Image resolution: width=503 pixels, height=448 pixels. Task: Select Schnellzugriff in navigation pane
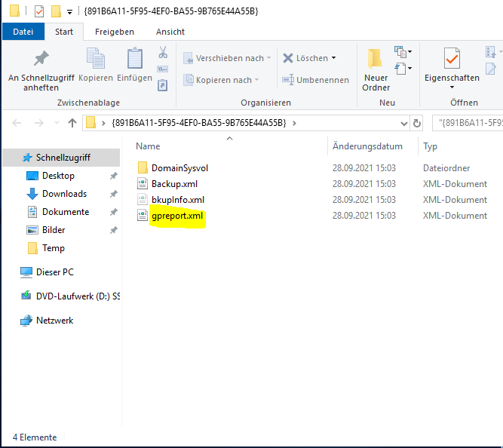click(x=61, y=158)
